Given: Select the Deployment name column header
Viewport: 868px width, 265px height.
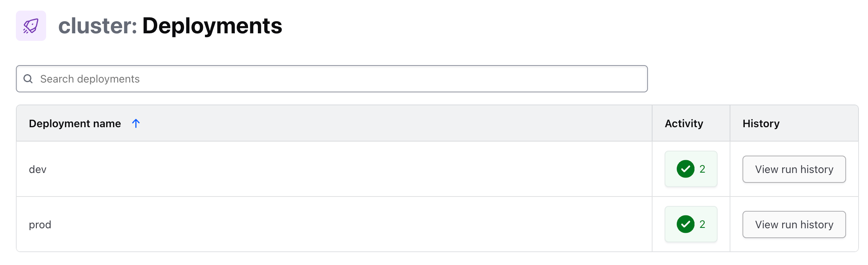Looking at the screenshot, I should pos(75,123).
